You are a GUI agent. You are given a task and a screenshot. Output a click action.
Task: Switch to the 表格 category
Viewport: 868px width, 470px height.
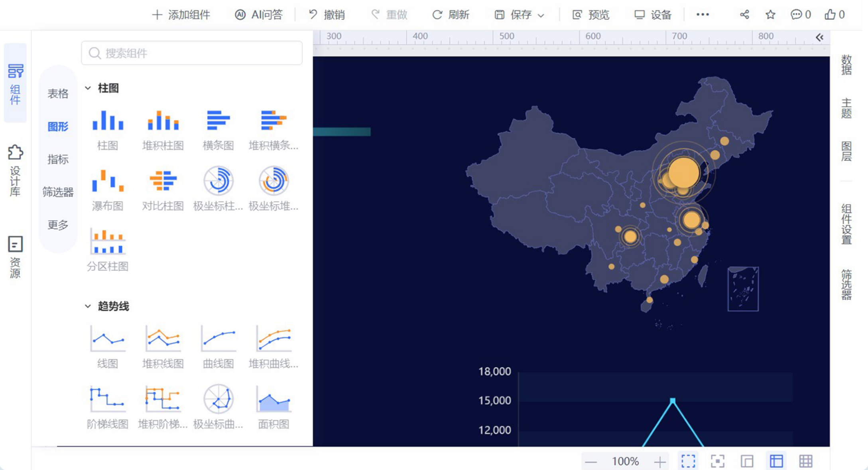click(58, 94)
